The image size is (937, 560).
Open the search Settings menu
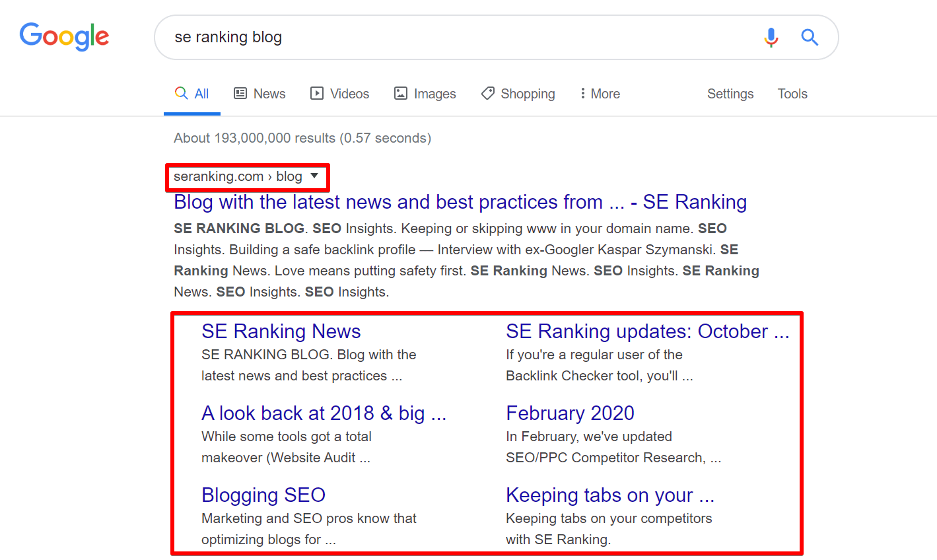coord(730,94)
